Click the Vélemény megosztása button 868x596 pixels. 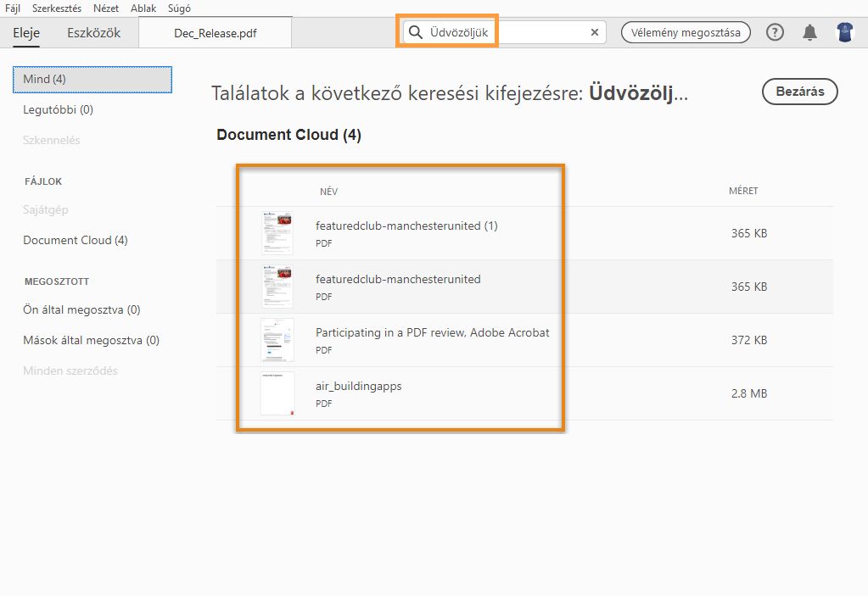[685, 32]
